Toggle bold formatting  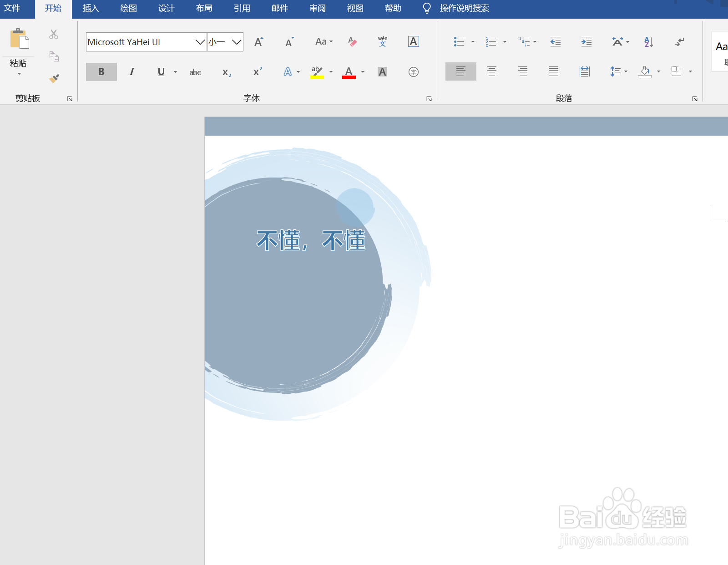(x=101, y=71)
